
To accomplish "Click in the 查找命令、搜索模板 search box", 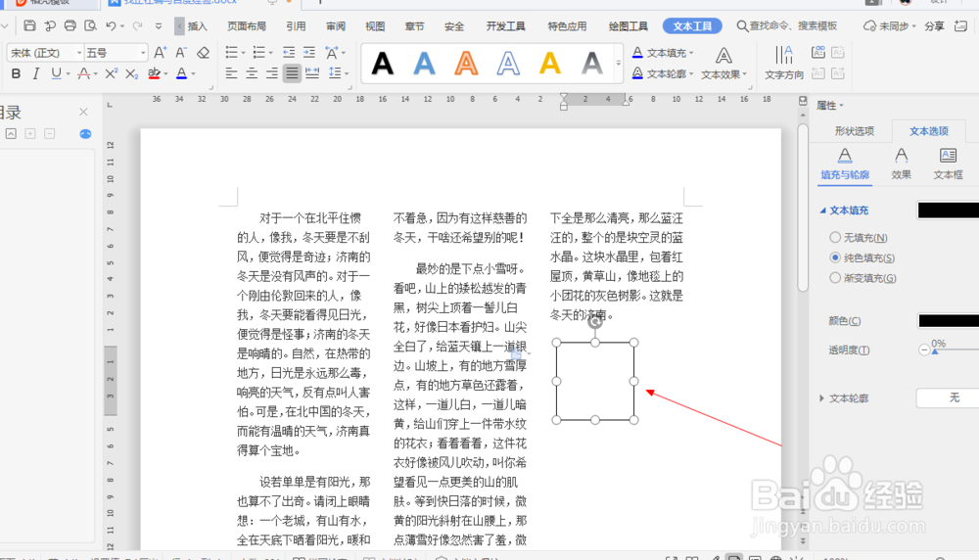I will (787, 26).
